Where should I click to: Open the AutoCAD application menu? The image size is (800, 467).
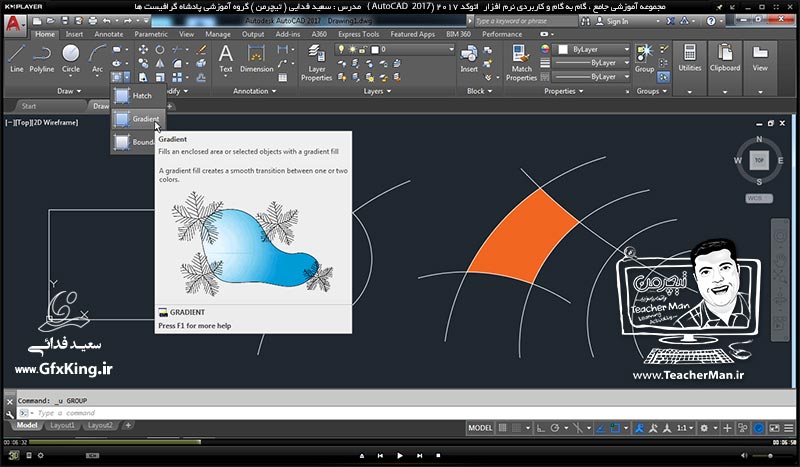click(x=15, y=24)
